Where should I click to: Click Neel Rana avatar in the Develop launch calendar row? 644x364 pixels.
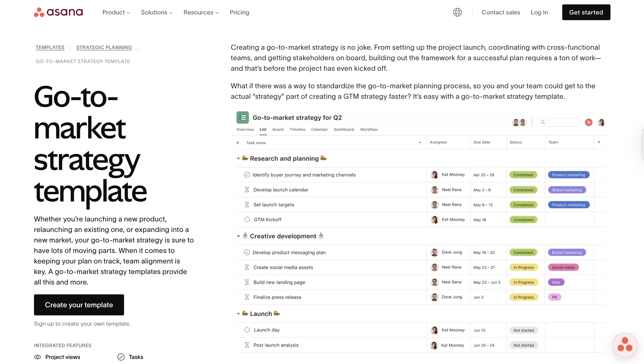pyautogui.click(x=434, y=190)
